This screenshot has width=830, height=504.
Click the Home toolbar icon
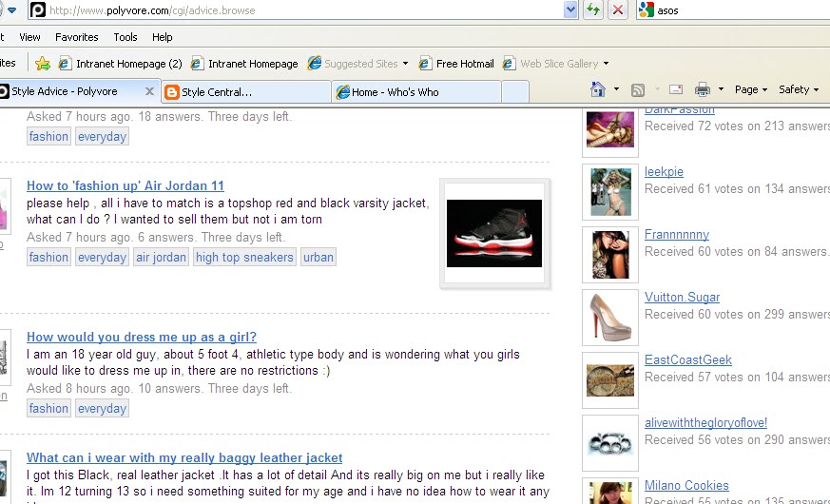point(598,89)
